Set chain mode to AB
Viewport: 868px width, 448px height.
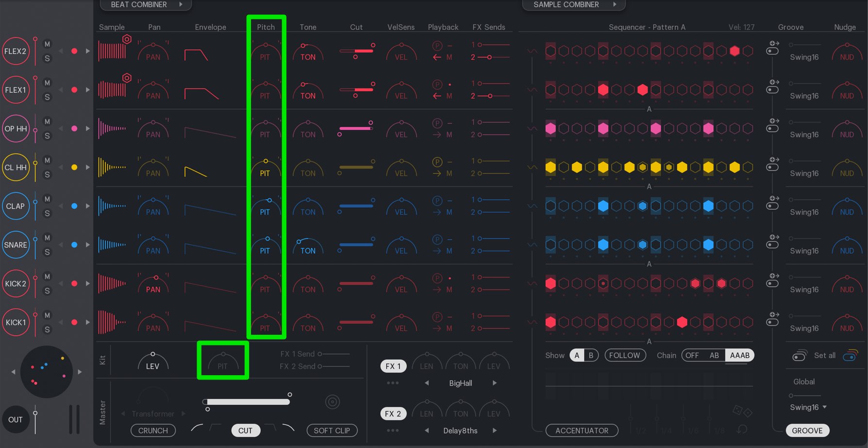714,355
